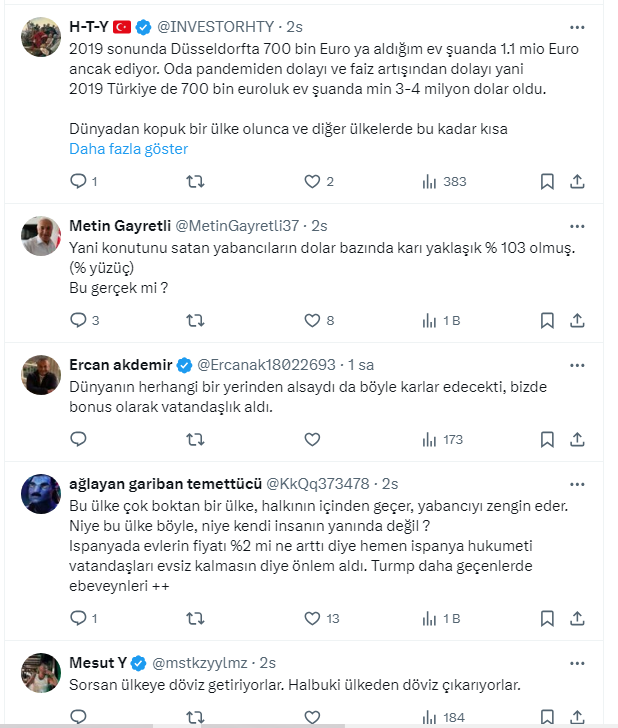Like Metin Gayretli's tweet
Viewport: 618px width, 728px height.
pos(312,321)
